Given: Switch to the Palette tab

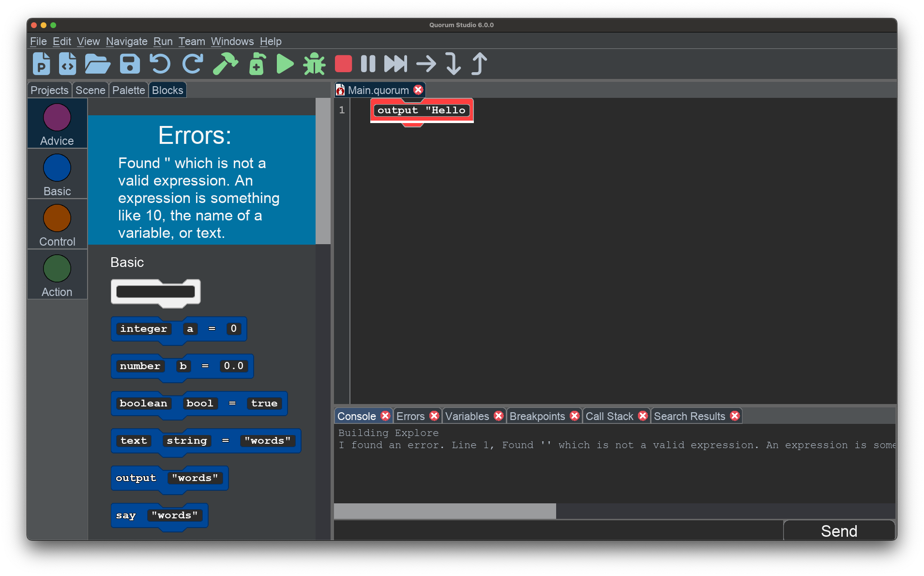Looking at the screenshot, I should coord(128,91).
